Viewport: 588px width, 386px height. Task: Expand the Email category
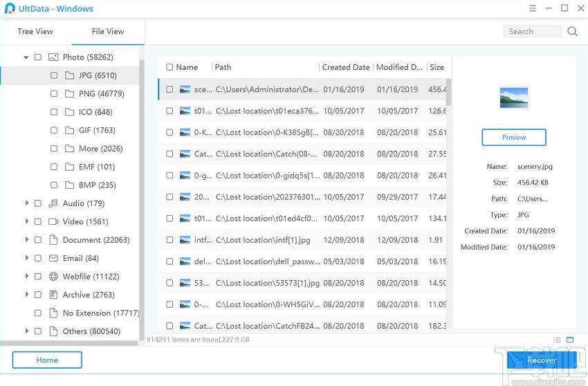[x=26, y=258]
